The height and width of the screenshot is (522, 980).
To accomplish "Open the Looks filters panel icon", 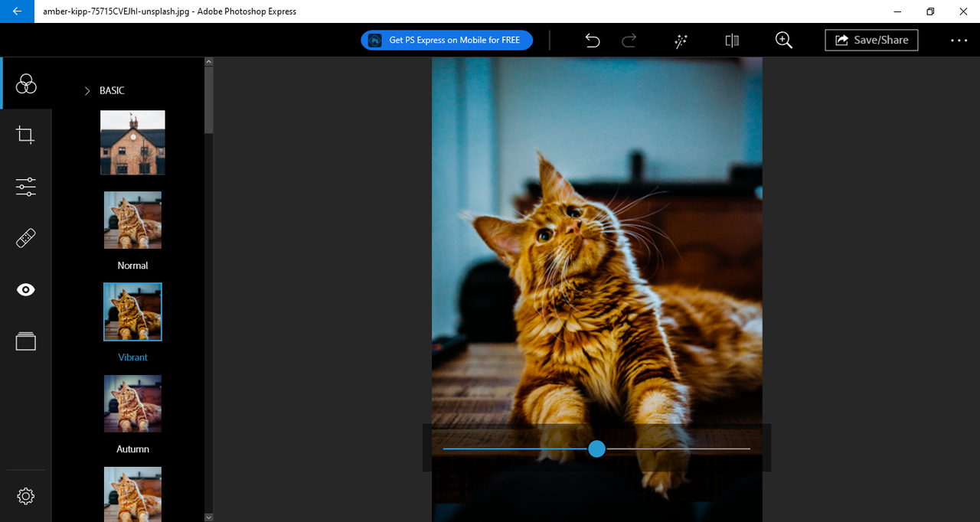I will pos(26,83).
